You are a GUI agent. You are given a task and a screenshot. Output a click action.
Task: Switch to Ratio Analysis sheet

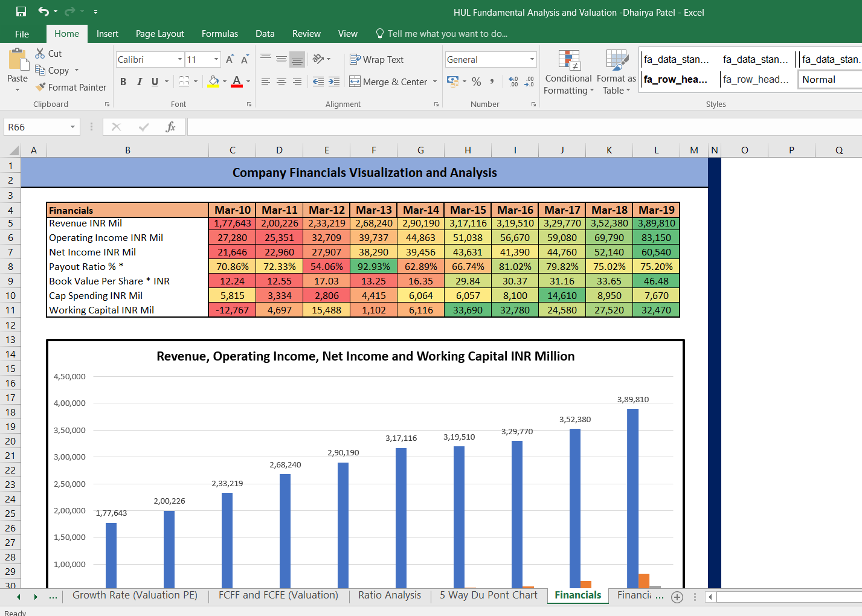click(390, 595)
